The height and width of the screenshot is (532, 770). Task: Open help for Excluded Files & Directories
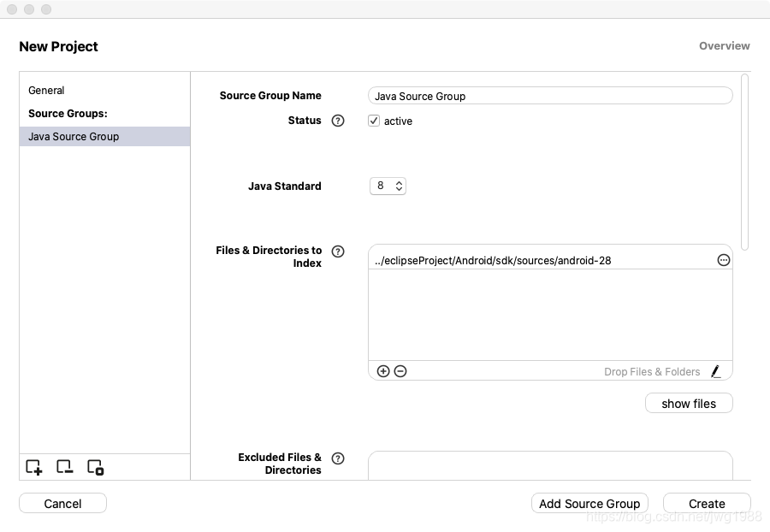(338, 458)
